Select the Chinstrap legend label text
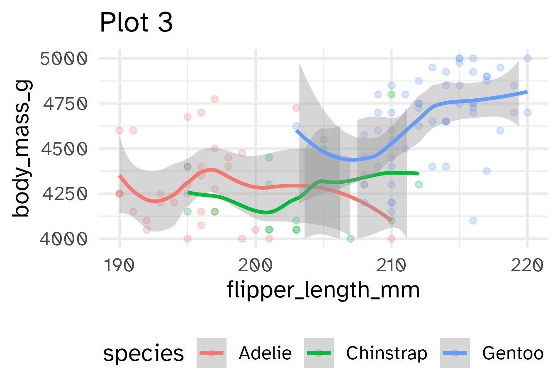The width and height of the screenshot is (560, 392). 387,353
